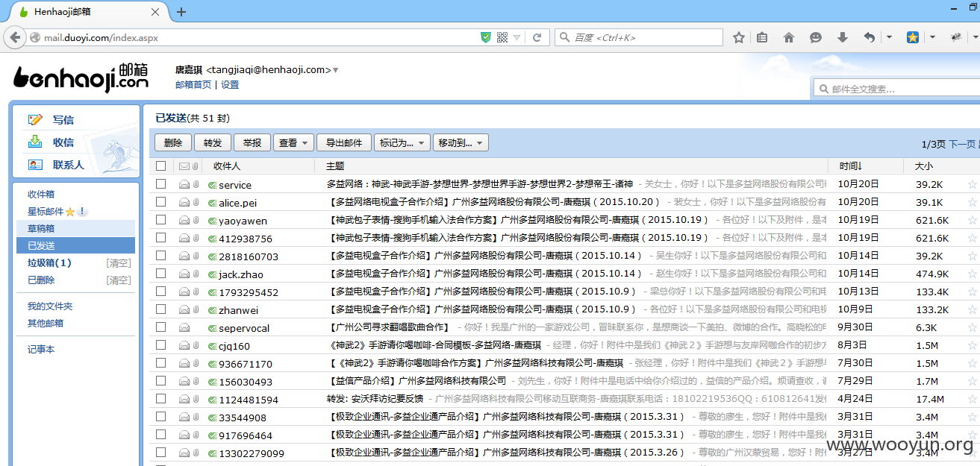The image size is (980, 466).
Task: Click the 删除 button
Action: (x=172, y=142)
